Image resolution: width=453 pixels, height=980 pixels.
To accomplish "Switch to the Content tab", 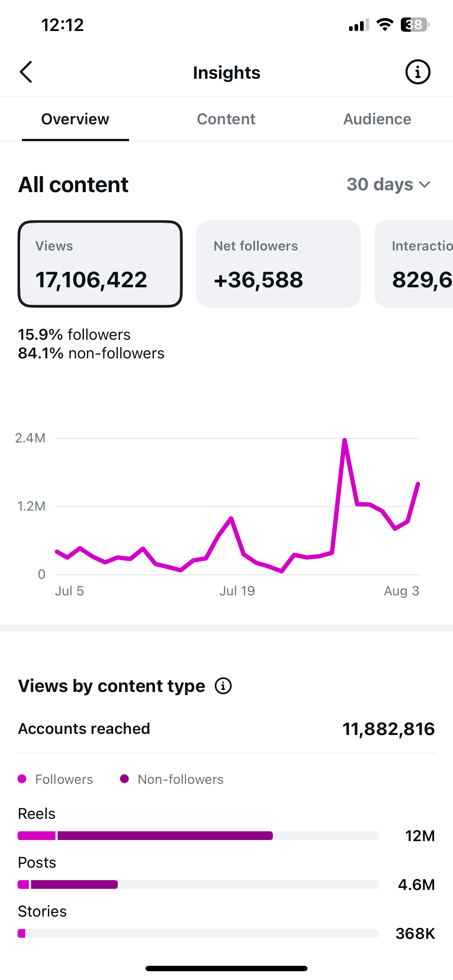I will point(226,119).
